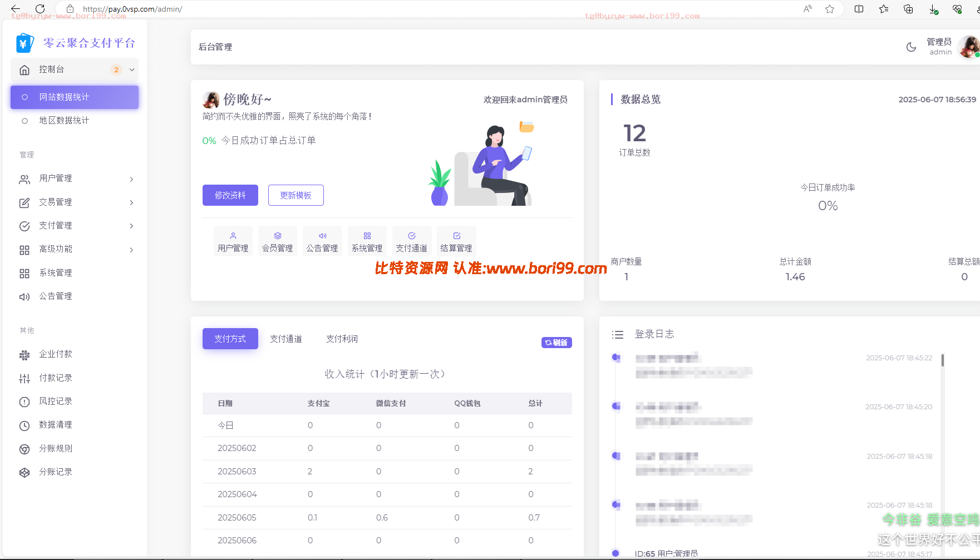
Task: Open 用户管理 quick shortcut tile
Action: [233, 241]
